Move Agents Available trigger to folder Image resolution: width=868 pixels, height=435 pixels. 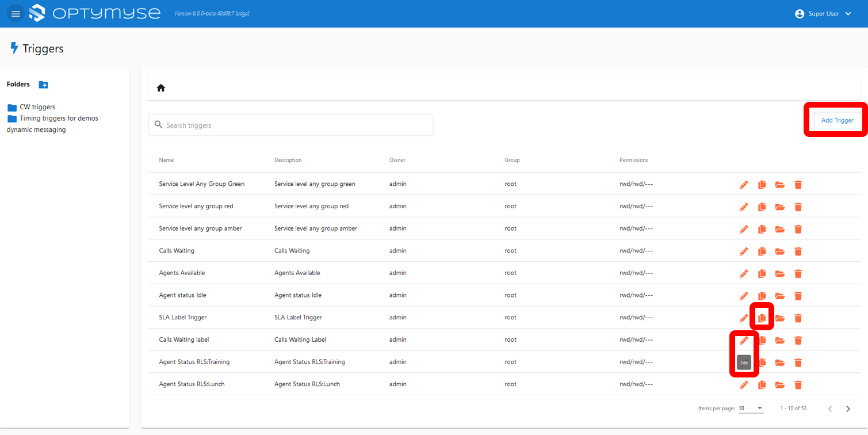click(x=780, y=273)
